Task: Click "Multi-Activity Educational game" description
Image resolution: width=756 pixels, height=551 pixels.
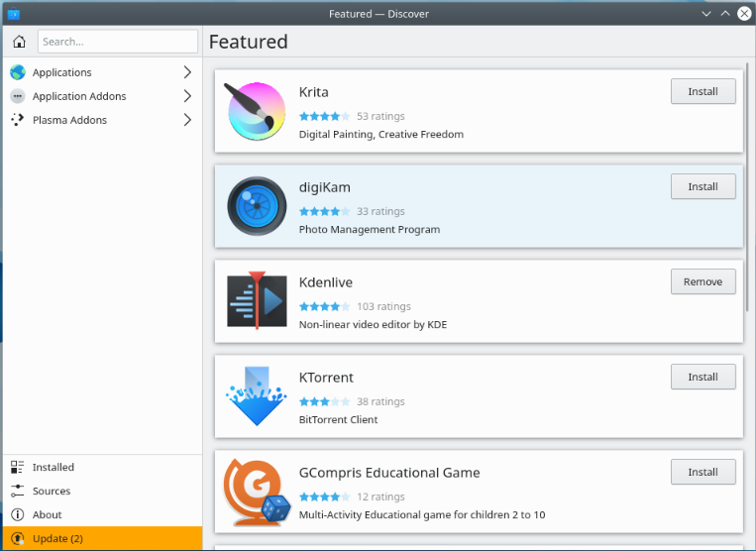Action: click(x=422, y=515)
